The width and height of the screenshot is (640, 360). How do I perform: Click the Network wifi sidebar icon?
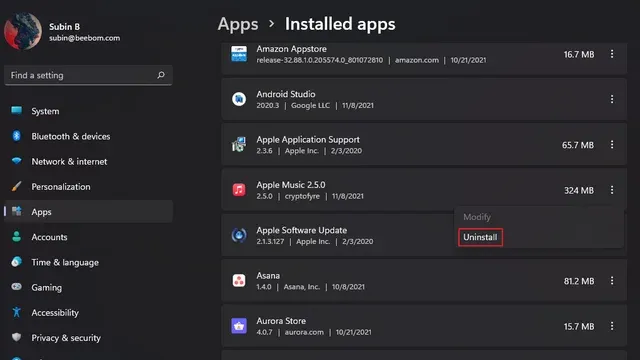(x=17, y=161)
